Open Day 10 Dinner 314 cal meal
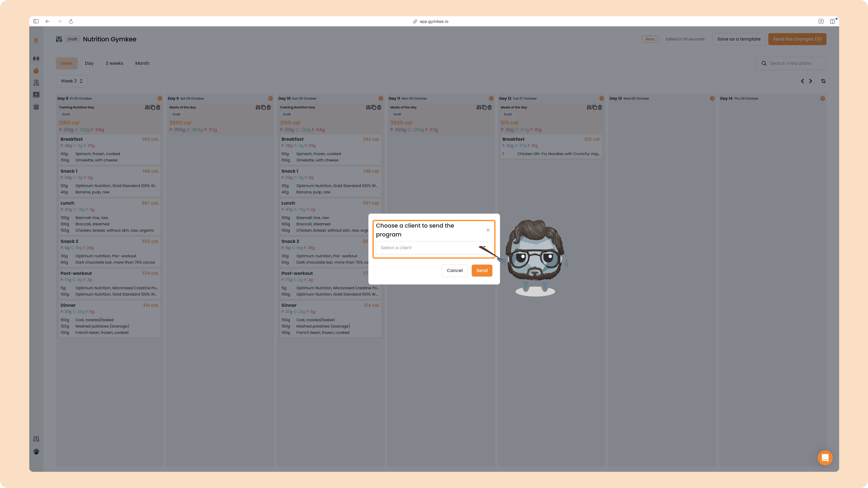 click(331, 319)
